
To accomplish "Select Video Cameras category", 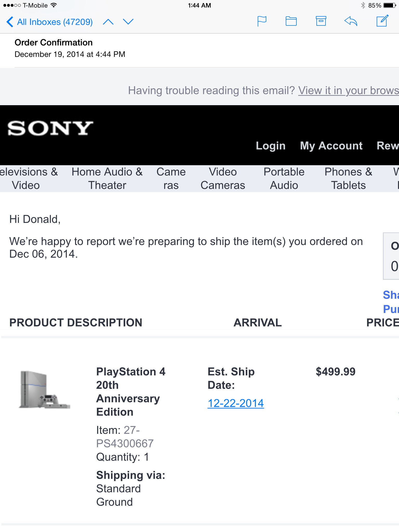I will 223,178.
